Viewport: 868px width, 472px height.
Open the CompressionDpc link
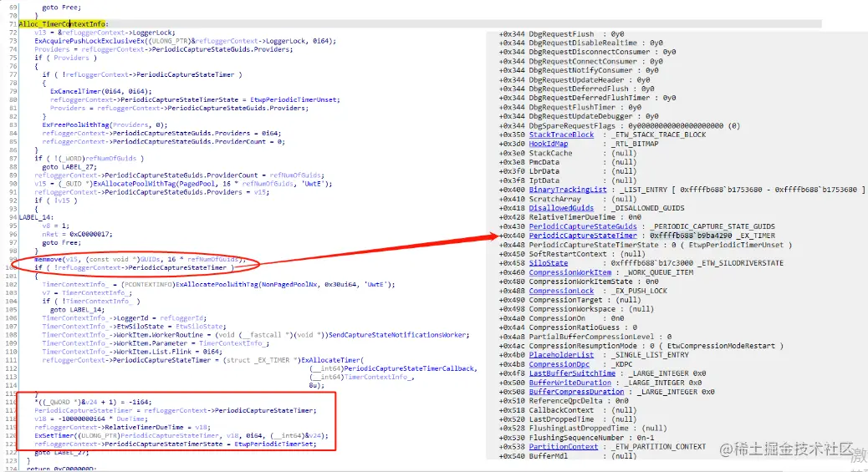point(559,364)
